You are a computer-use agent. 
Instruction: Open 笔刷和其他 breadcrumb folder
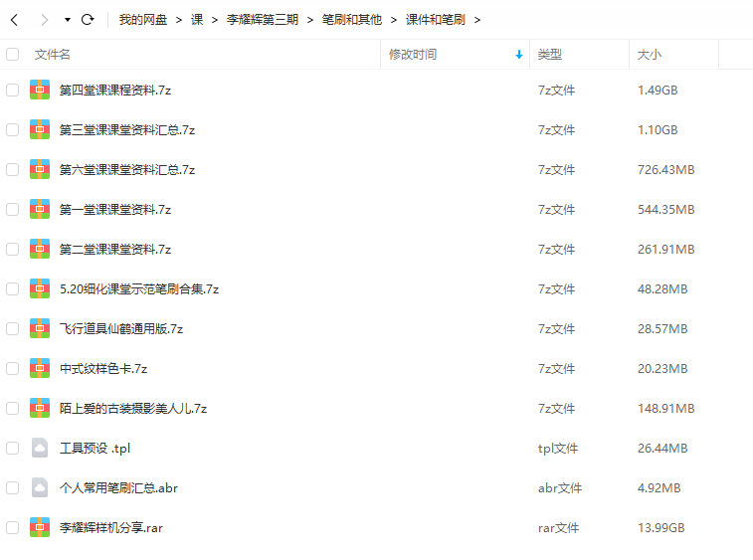tap(351, 20)
